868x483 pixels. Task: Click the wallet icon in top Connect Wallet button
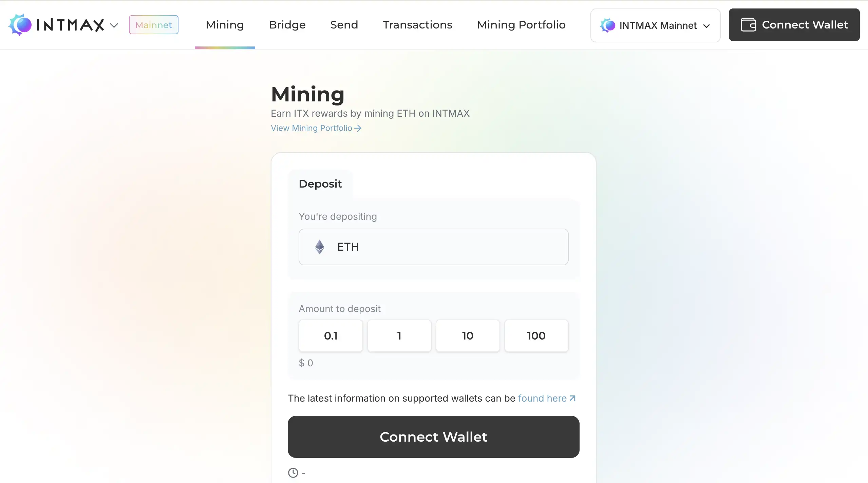748,24
